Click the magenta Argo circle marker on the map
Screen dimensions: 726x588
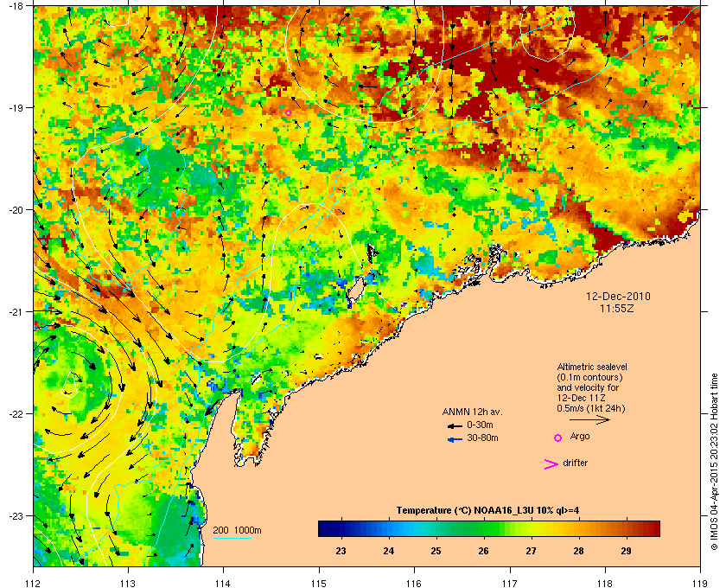pyautogui.click(x=288, y=112)
